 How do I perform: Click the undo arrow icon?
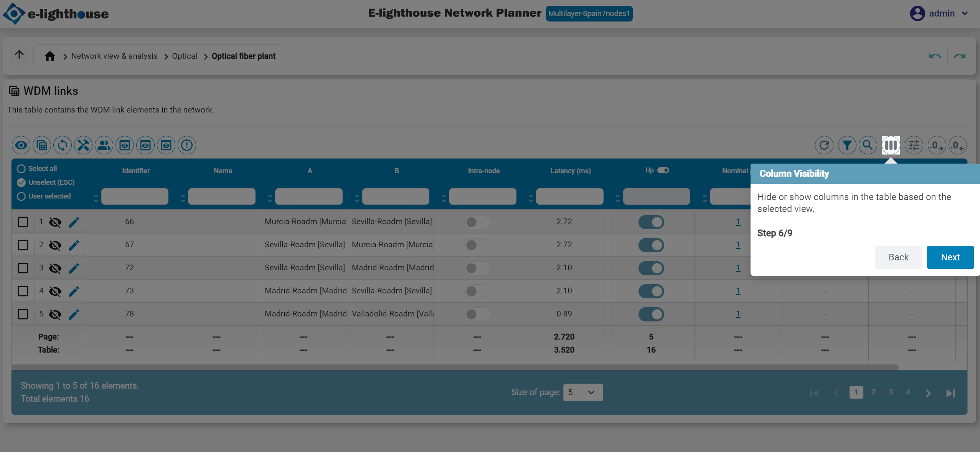click(935, 56)
